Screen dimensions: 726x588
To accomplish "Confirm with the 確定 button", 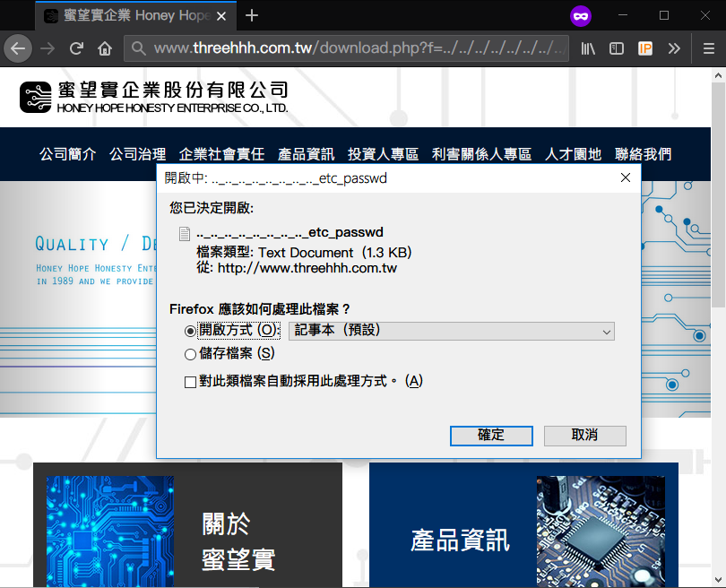I will coord(491,436).
